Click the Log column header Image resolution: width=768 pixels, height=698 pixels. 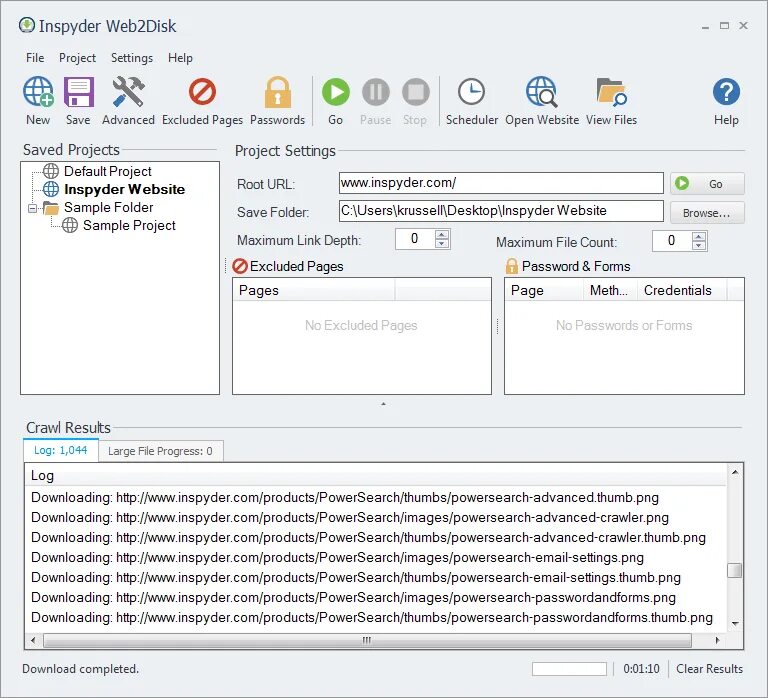tap(376, 475)
